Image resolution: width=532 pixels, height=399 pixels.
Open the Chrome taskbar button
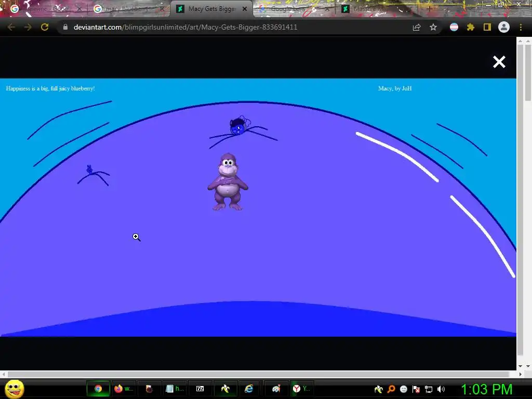(98, 389)
